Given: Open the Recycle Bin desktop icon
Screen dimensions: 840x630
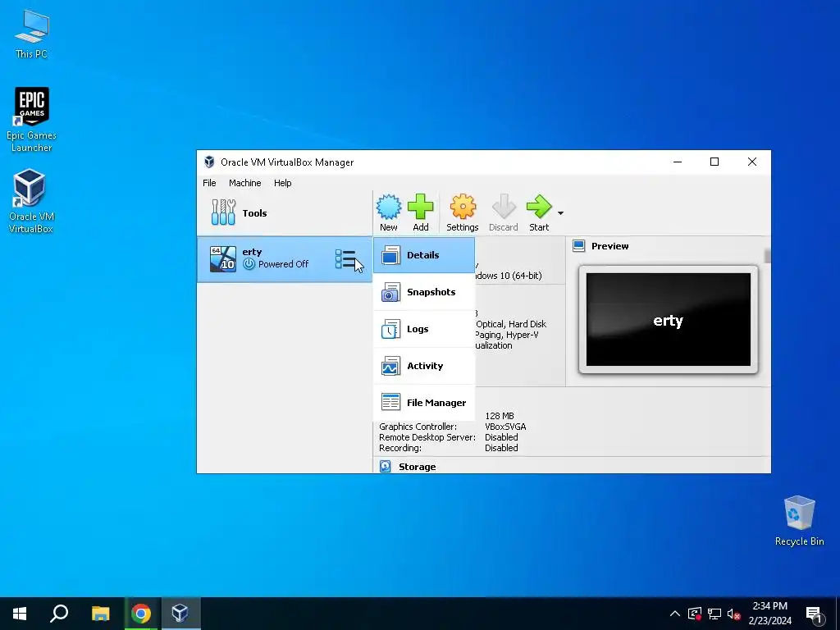Looking at the screenshot, I should [x=799, y=521].
